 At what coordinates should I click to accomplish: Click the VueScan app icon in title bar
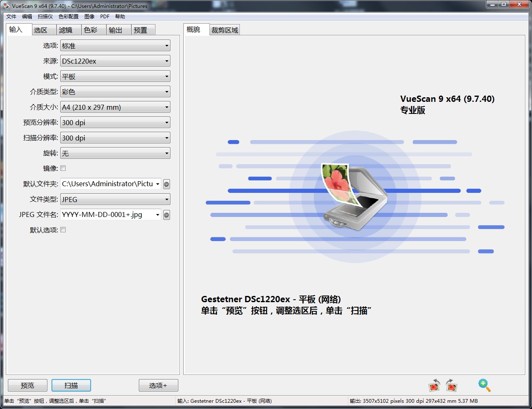(6, 6)
